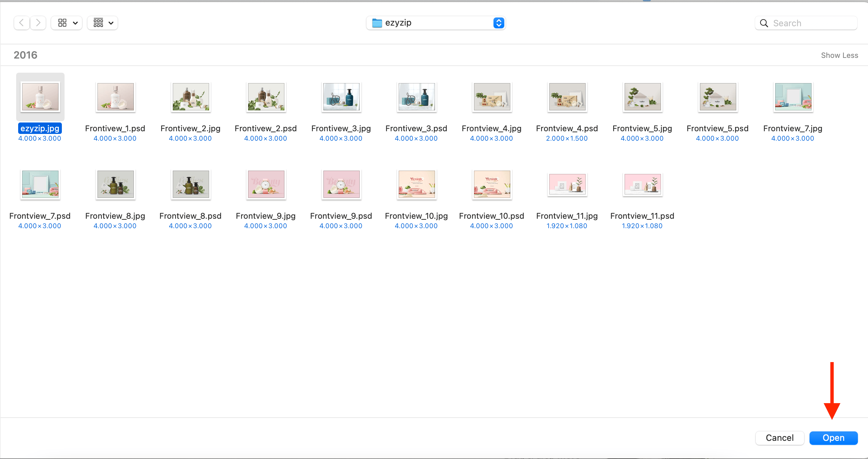Click the Frontview_7.jpg file name
This screenshot has width=868, height=459.
click(x=792, y=129)
